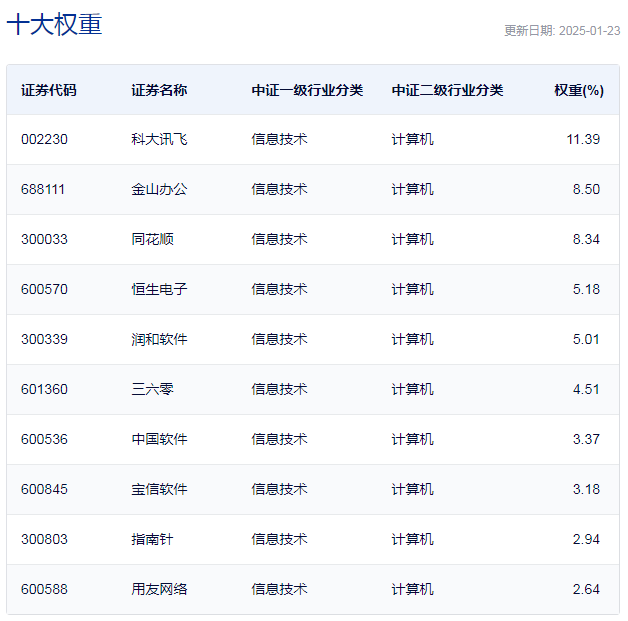Select stock code 600536
The height and width of the screenshot is (621, 628).
coord(44,440)
